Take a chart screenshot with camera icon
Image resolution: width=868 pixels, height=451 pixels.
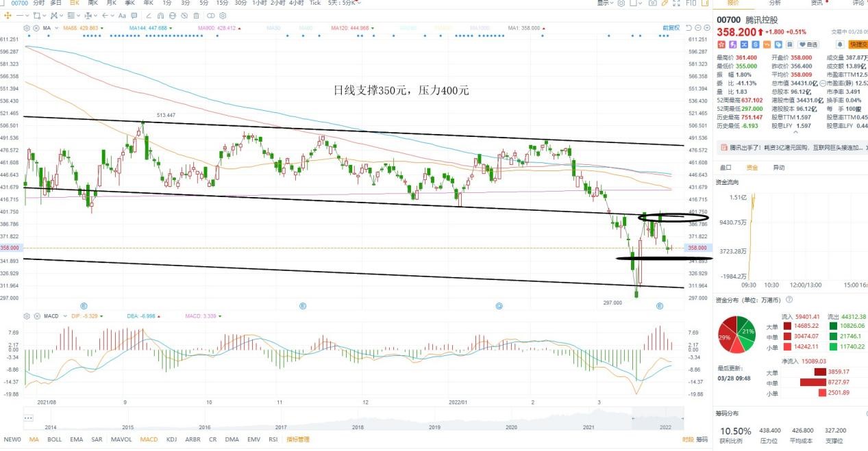tap(653, 3)
